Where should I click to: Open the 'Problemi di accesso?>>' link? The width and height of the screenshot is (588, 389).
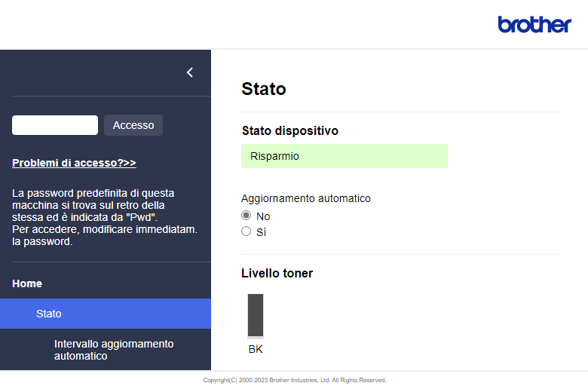(74, 163)
